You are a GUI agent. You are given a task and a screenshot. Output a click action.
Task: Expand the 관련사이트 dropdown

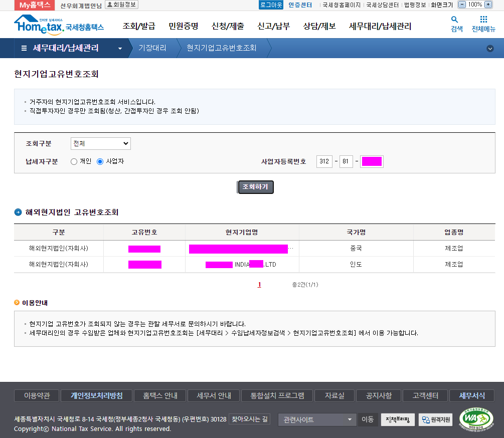[x=317, y=419]
